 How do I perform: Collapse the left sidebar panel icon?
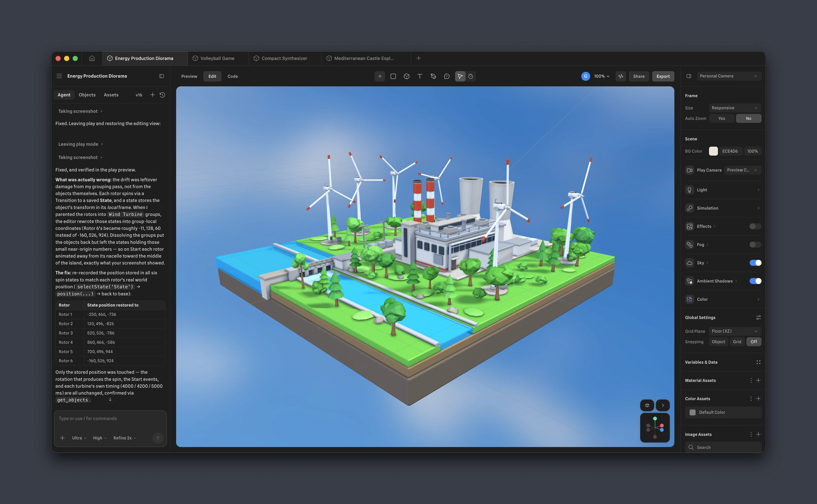point(162,76)
